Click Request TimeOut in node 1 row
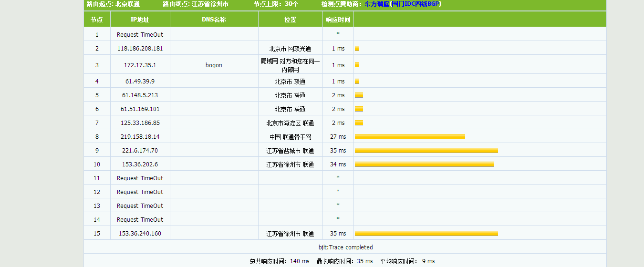The image size is (644, 267). (140, 35)
